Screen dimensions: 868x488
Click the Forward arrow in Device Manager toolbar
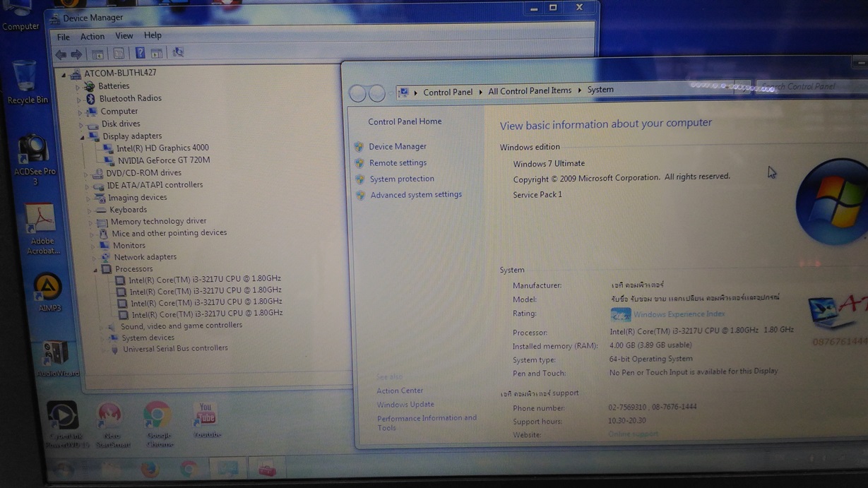(76, 53)
